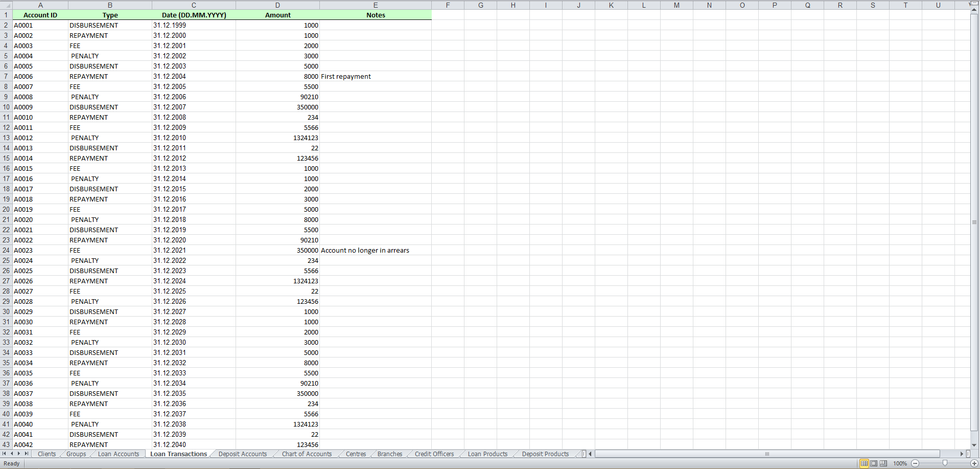Open the Chart of Accounts sheet
Image resolution: width=980 pixels, height=469 pixels.
307,454
